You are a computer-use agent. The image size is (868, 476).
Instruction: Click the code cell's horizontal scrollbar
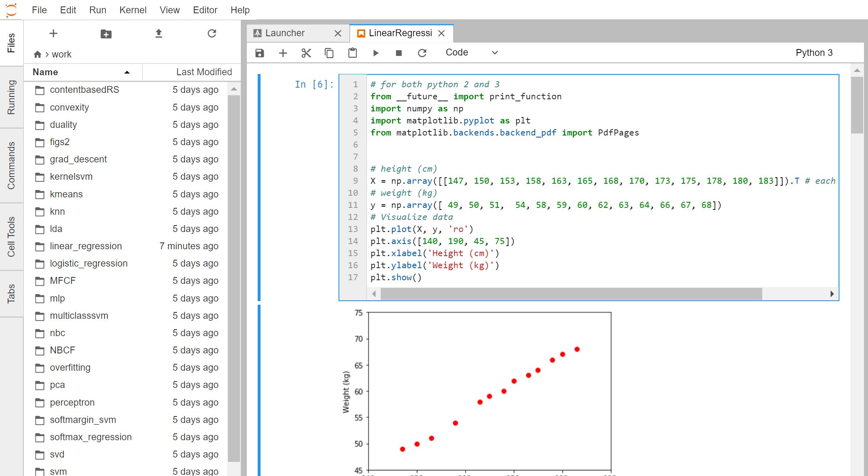click(571, 294)
